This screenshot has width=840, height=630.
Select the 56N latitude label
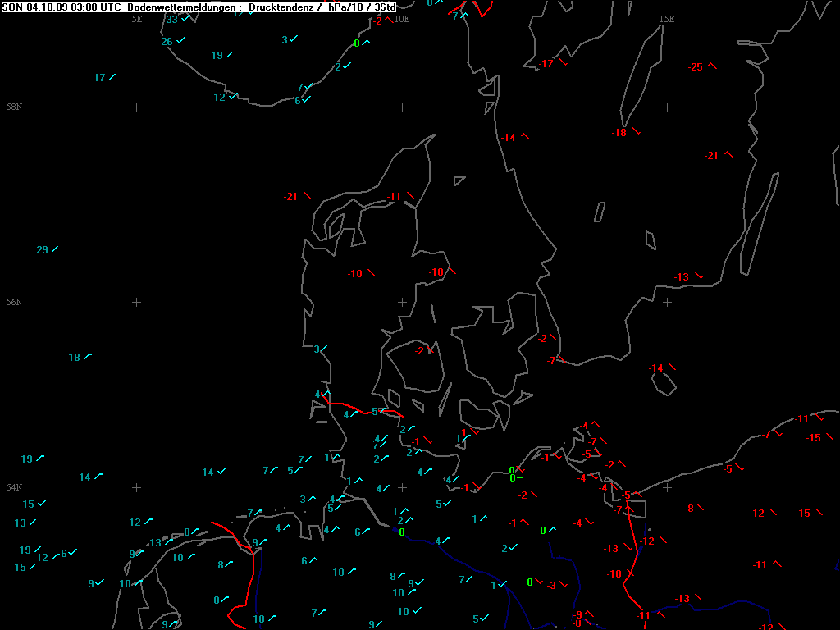pos(14,302)
